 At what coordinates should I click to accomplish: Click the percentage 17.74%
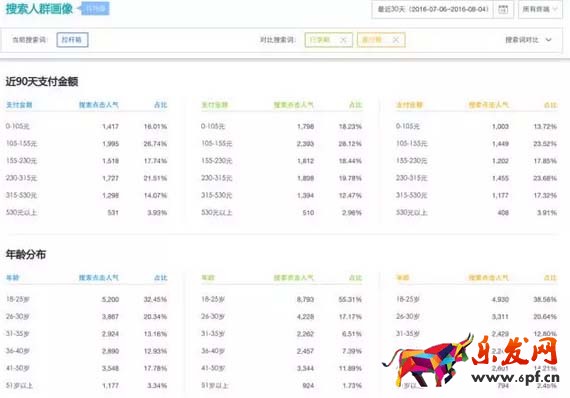(x=155, y=161)
